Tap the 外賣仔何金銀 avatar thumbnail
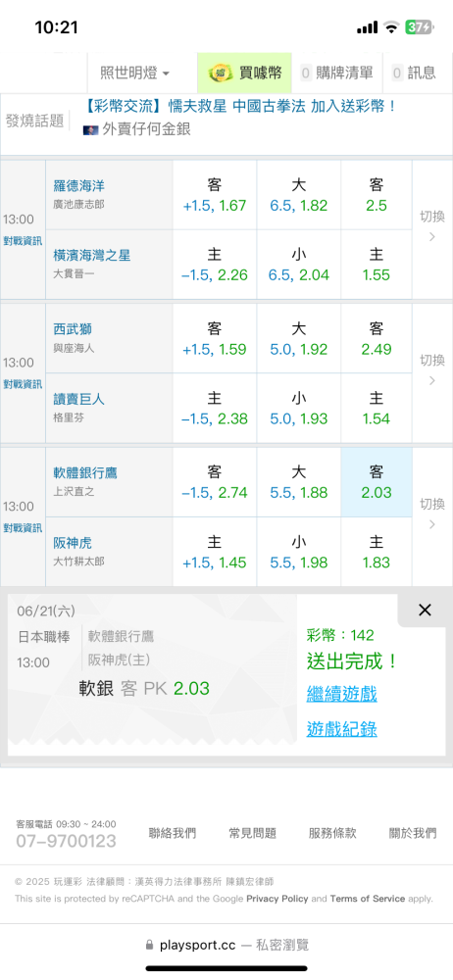Screen dimensions: 453x980 click(x=91, y=130)
